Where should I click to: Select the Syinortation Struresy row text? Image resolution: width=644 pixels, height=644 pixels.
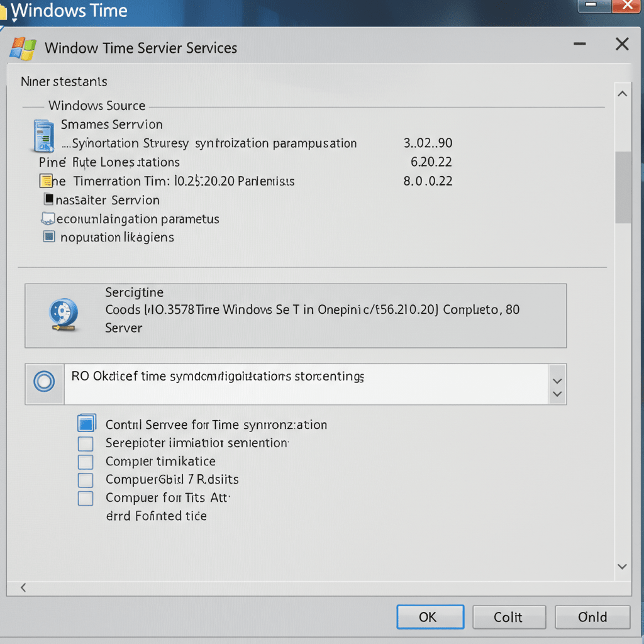(209, 143)
